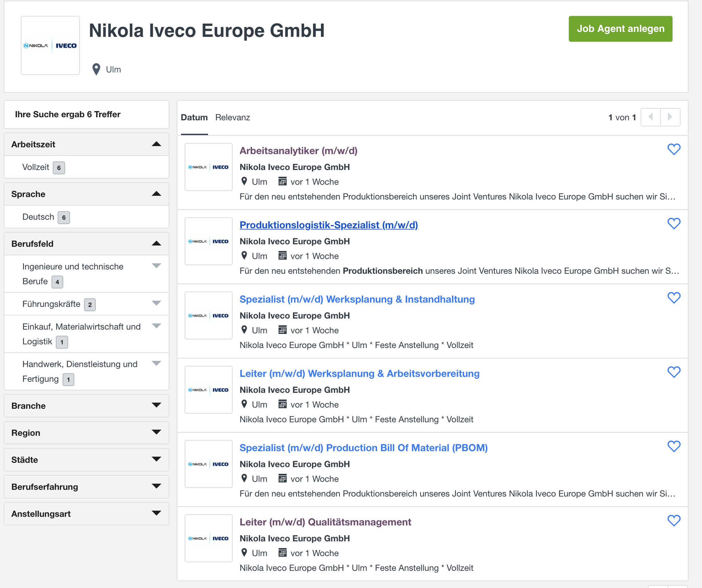Click location pin in Produktionslogistik-Spezialist listing
This screenshot has height=588, width=702.
tap(244, 255)
